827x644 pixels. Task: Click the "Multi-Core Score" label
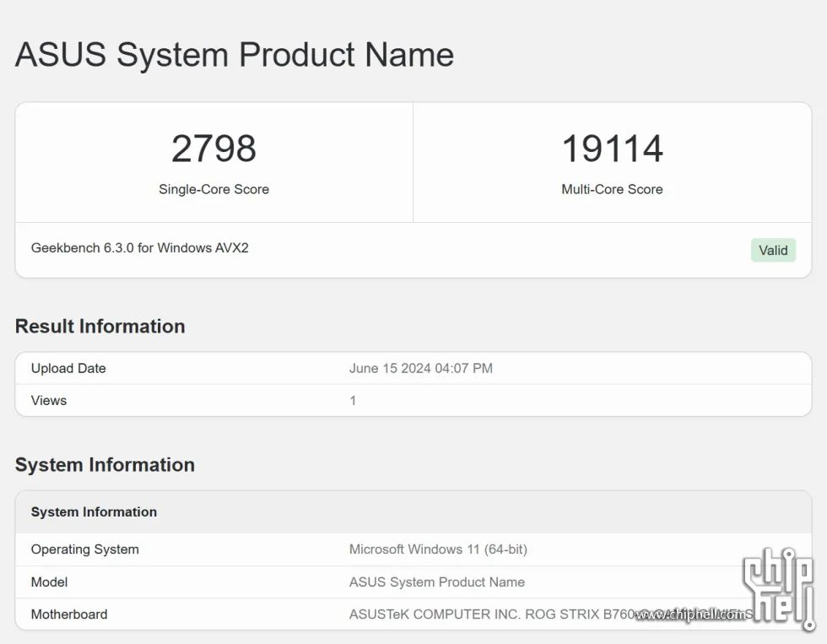point(613,189)
